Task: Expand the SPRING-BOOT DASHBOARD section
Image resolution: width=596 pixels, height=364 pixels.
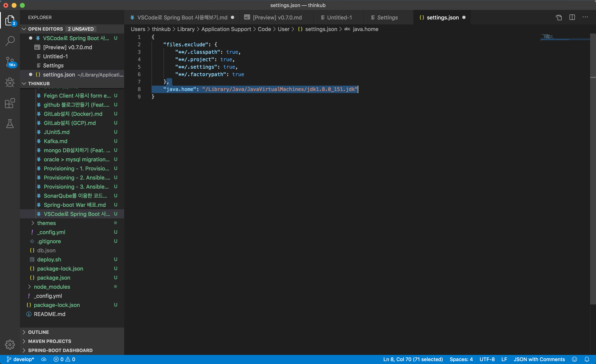Action: coord(24,350)
